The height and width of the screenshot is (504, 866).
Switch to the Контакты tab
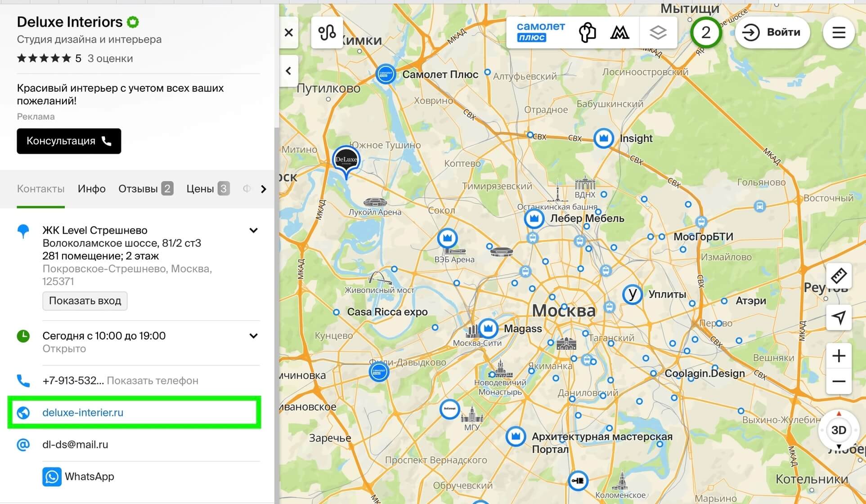pos(40,189)
